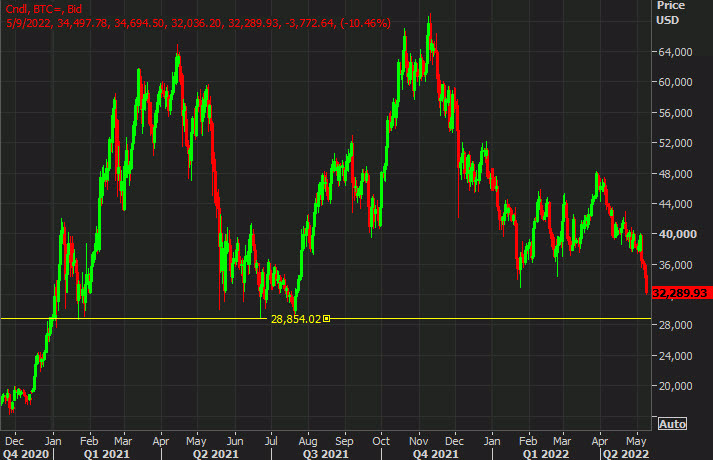Select the yellow horizontal support line

pos(150,319)
